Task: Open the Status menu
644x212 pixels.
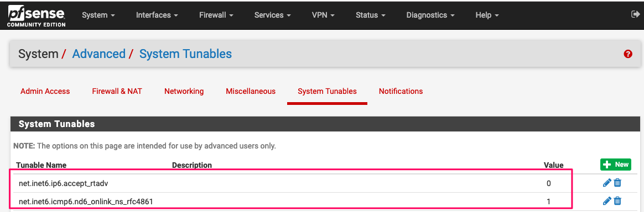Action: tap(371, 15)
